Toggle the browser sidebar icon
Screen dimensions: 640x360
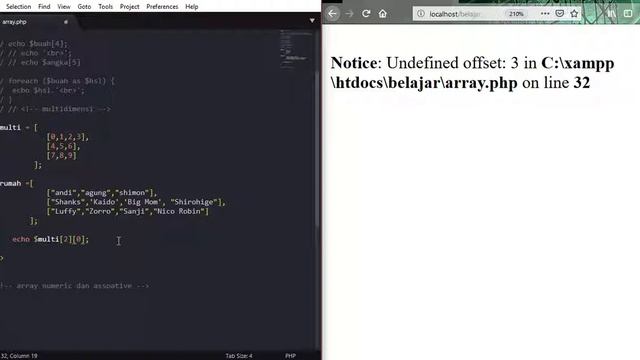[x=628, y=13]
